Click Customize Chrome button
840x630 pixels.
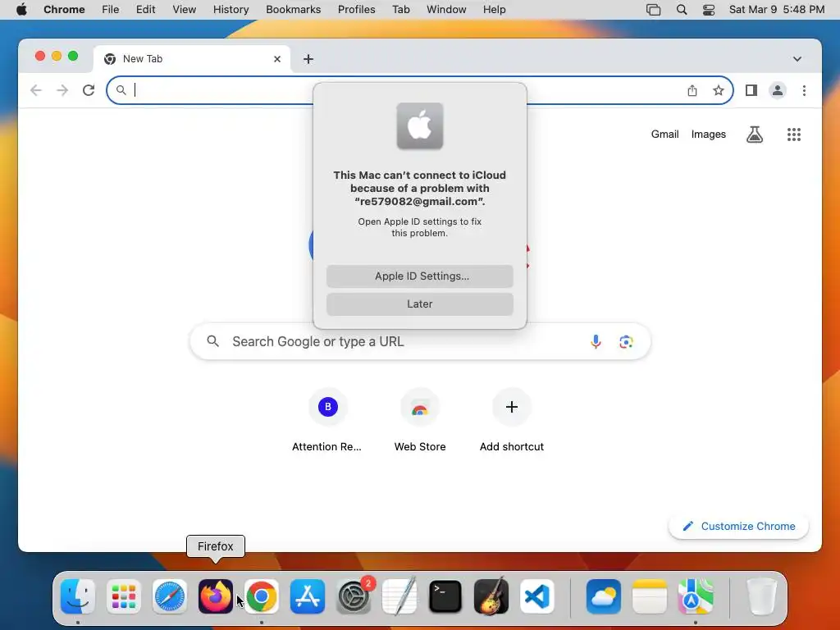[x=739, y=526]
